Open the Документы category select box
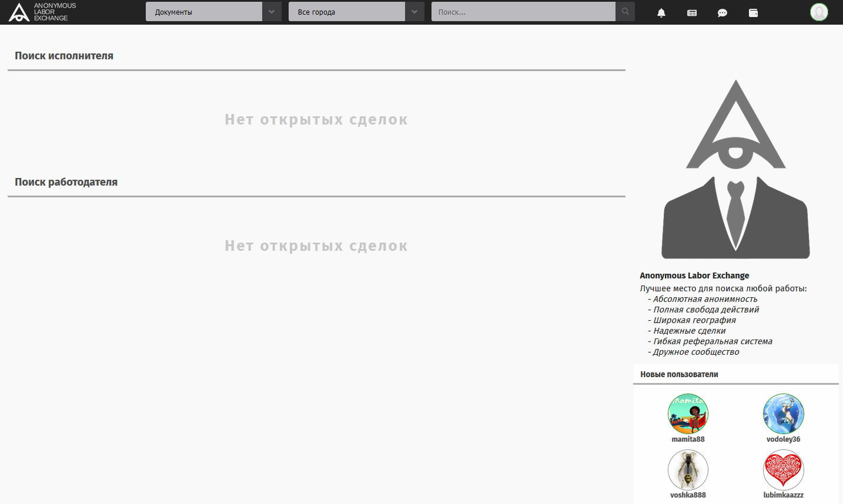Viewport: 843px width, 504px height. click(x=204, y=12)
